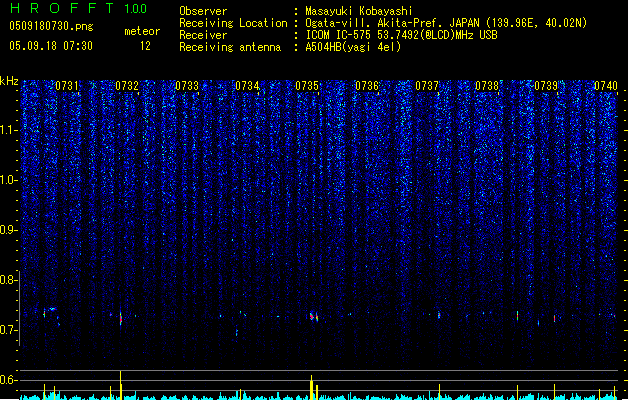Click the 0737 time marker

tap(427, 86)
